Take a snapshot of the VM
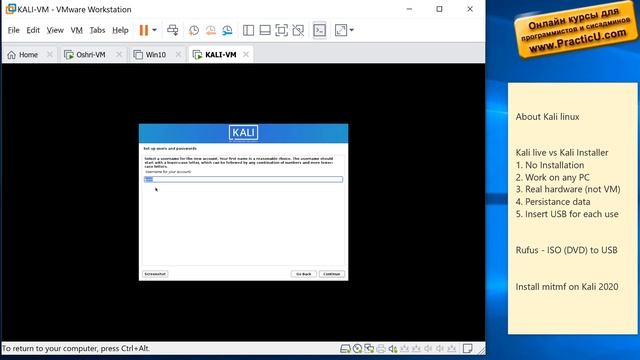 [194, 30]
